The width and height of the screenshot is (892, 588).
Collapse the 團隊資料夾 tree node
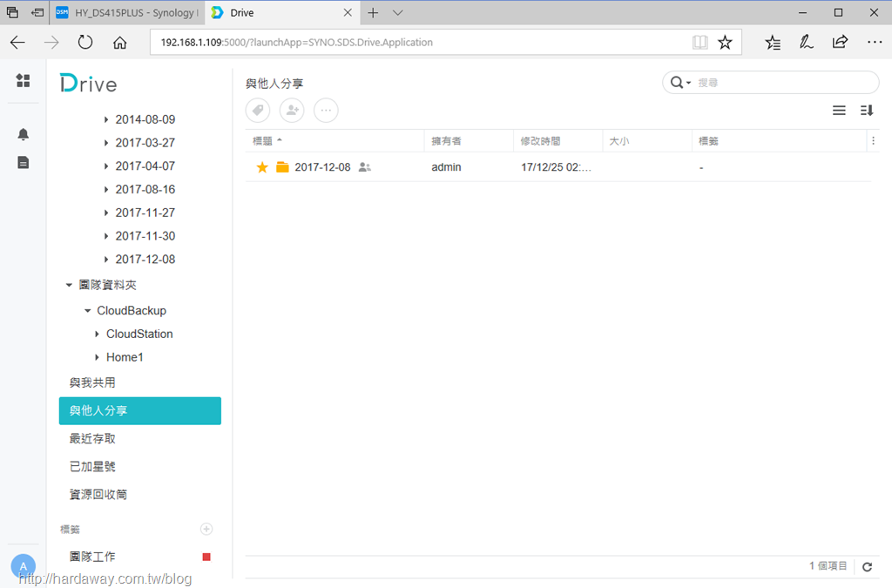69,285
